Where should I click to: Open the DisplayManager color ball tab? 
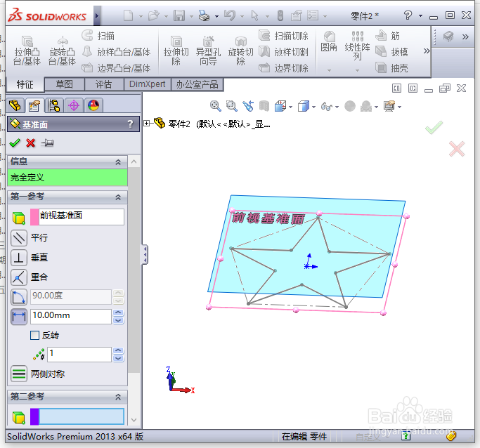[x=93, y=105]
